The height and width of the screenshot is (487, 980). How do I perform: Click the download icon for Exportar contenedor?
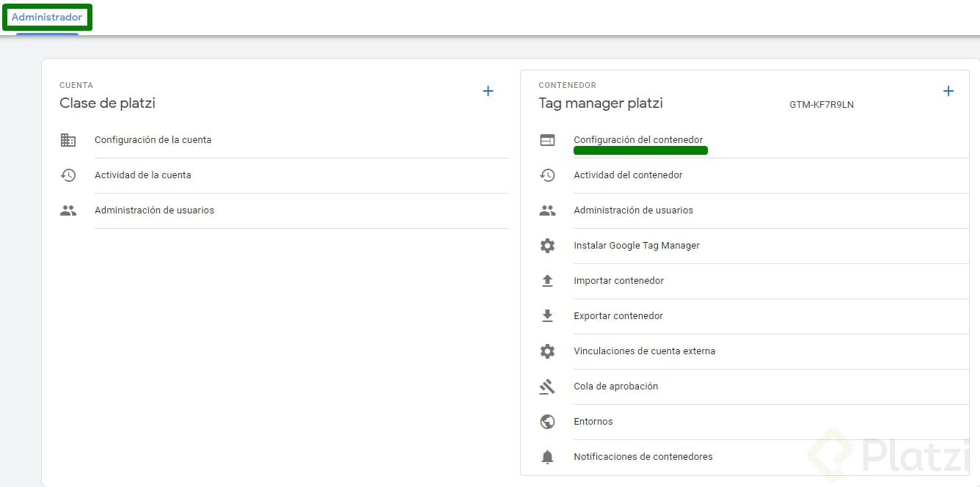click(x=547, y=316)
